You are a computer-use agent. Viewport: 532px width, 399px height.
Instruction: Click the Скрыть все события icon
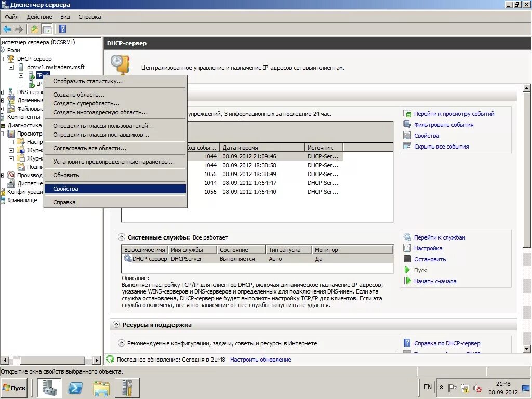(407, 146)
